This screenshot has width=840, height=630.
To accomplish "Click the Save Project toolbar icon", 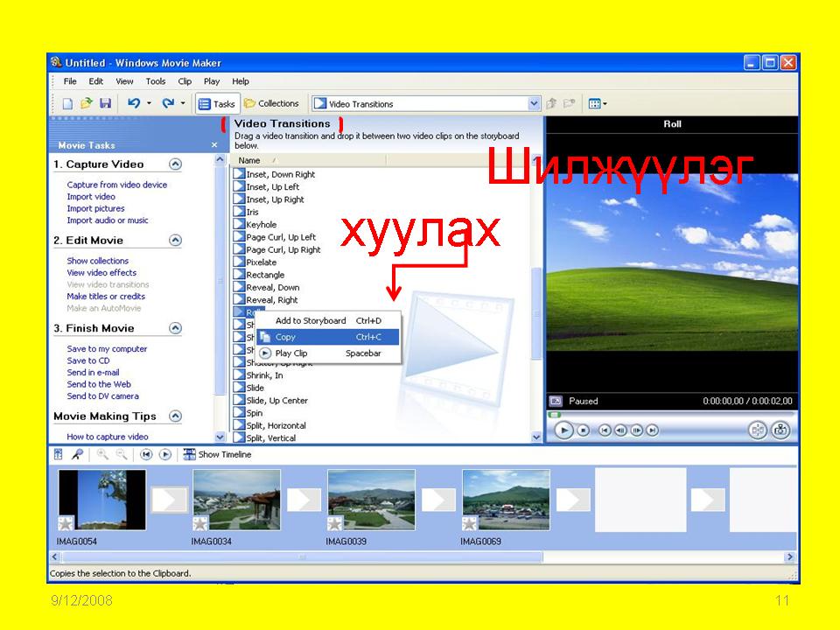I will pos(105,103).
